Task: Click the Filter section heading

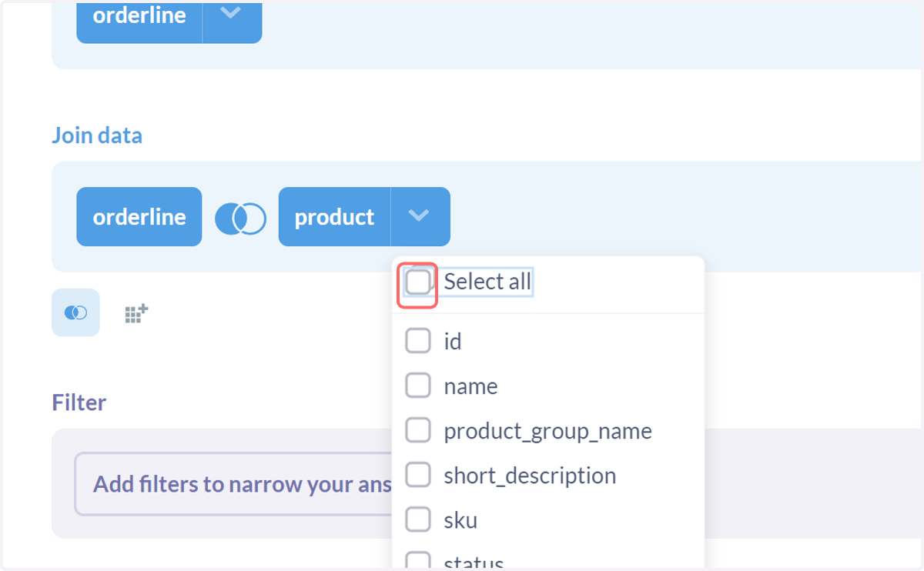Action: (x=79, y=402)
